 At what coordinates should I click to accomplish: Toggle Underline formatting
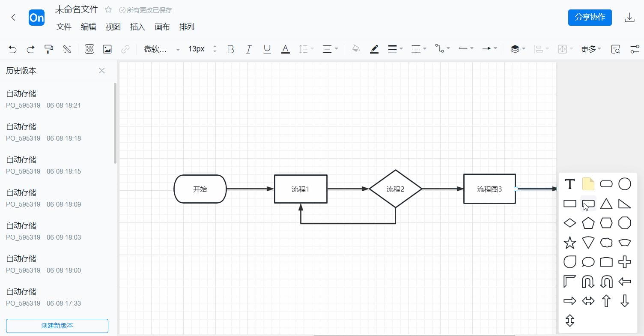[267, 49]
